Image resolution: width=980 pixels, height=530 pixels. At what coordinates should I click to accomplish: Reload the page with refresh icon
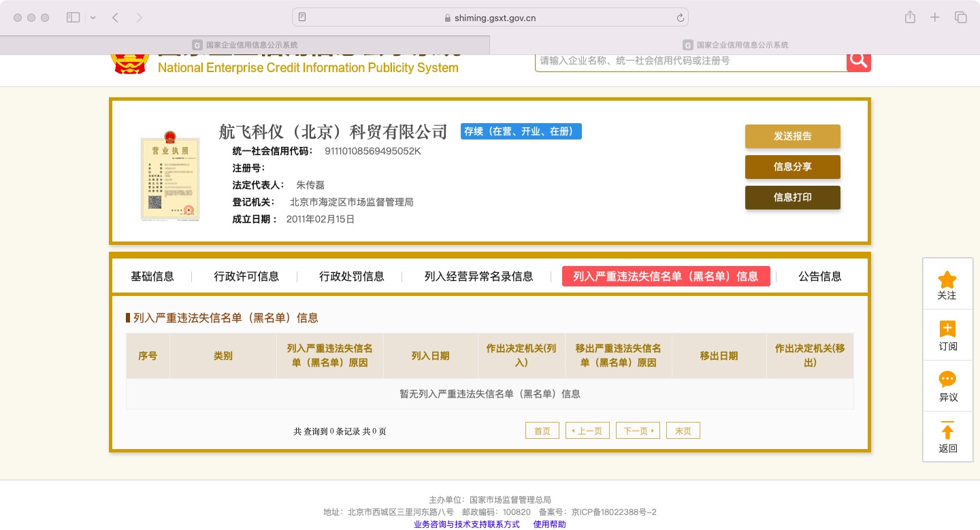click(680, 18)
